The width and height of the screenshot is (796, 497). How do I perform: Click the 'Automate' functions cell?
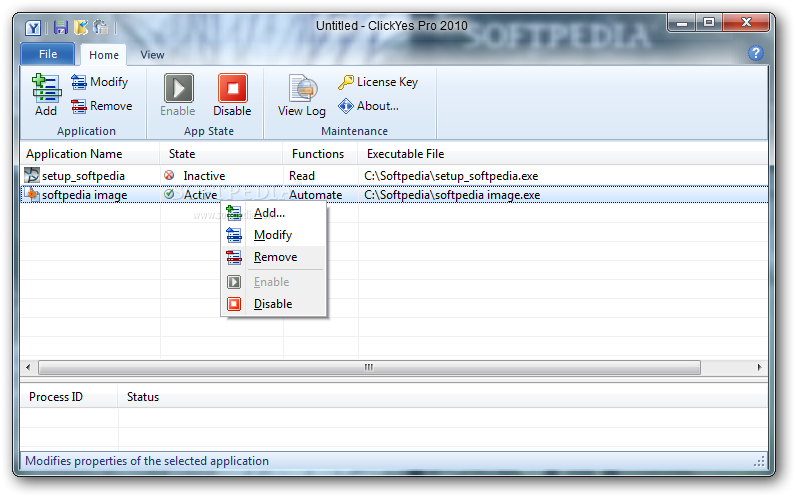point(315,195)
